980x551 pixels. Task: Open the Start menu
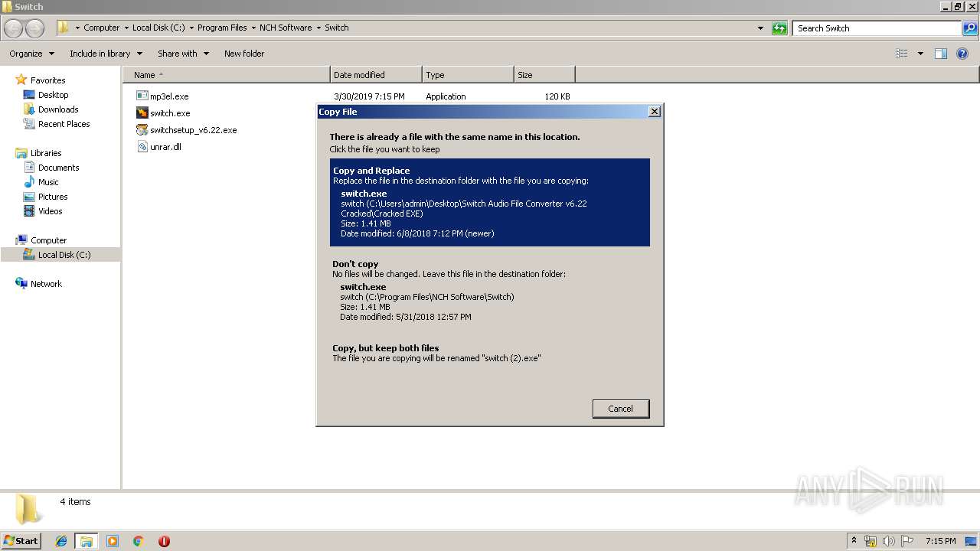pyautogui.click(x=21, y=540)
